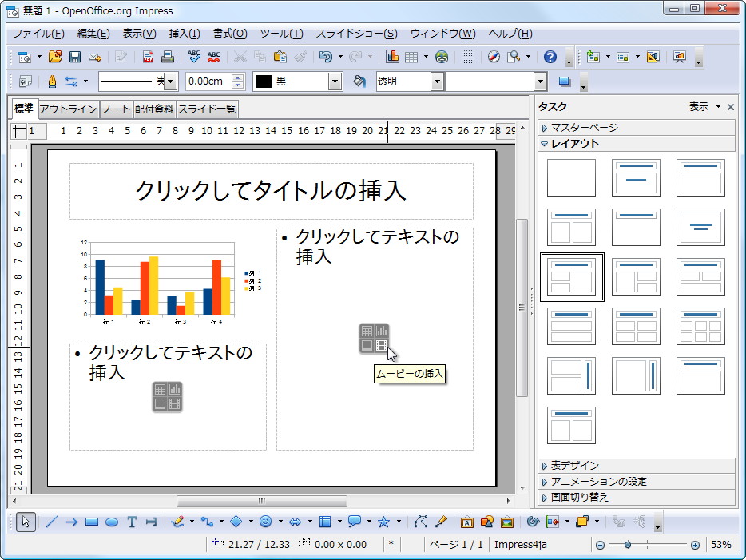This screenshot has height=560, width=746.
Task: Select the Insert Chart icon
Action: (x=391, y=57)
